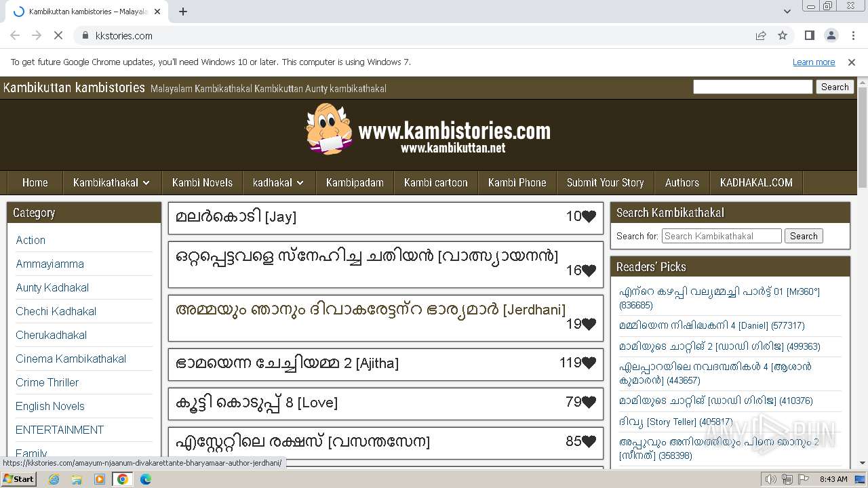
Task: Open the Authors menu item
Action: 682,182
